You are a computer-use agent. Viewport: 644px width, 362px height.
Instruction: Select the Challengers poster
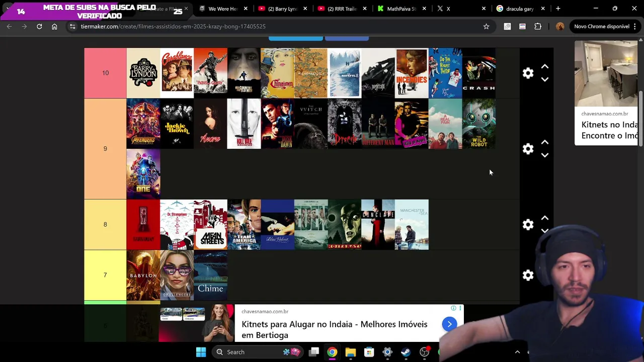coord(177,275)
